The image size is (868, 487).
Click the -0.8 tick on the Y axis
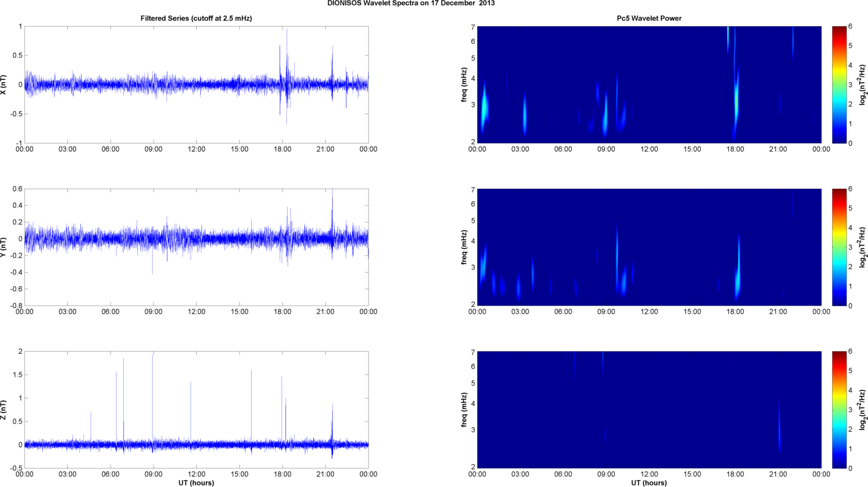16,306
